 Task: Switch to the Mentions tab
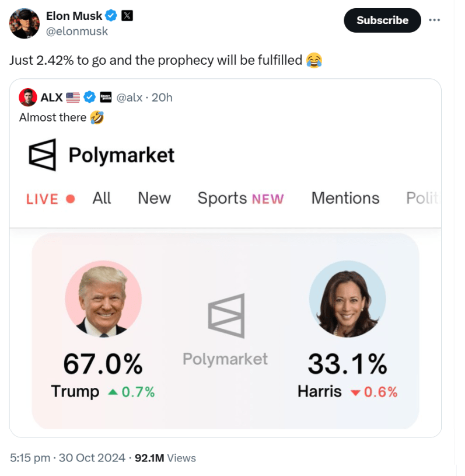[x=345, y=199]
